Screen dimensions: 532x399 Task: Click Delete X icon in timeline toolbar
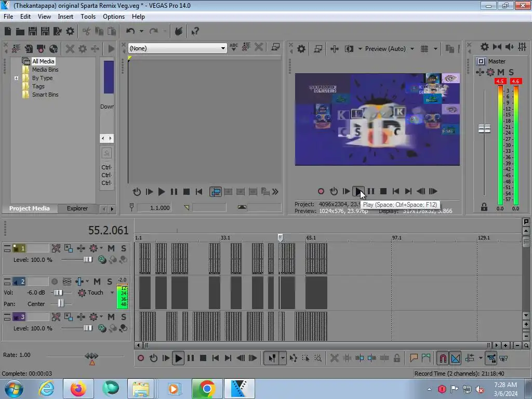click(334, 358)
